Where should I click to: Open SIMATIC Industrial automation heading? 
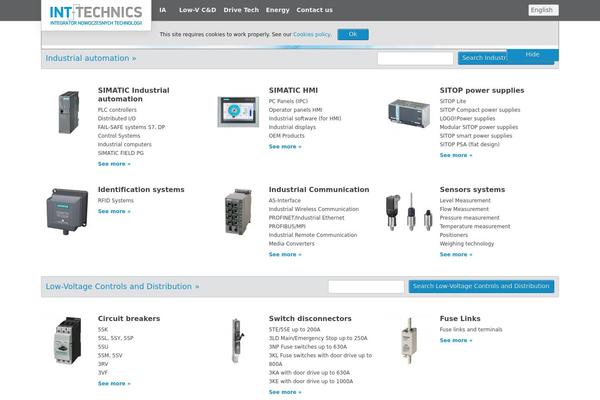[x=134, y=95]
